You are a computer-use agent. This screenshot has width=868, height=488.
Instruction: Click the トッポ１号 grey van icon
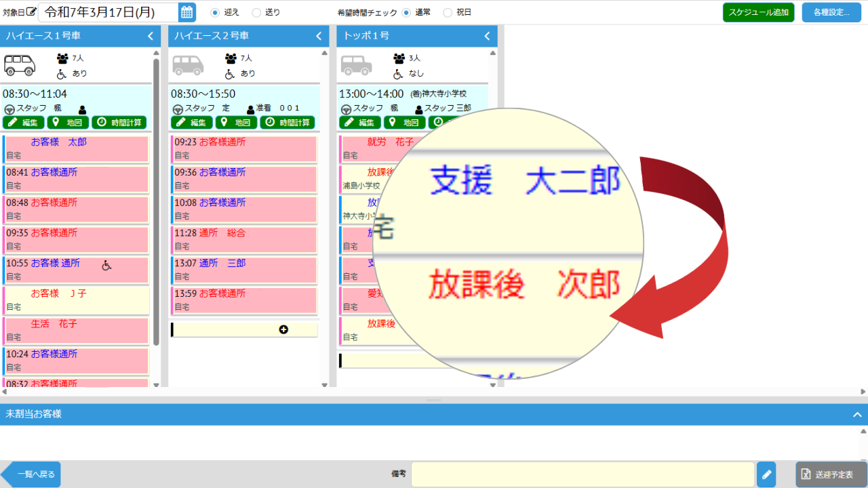[356, 65]
